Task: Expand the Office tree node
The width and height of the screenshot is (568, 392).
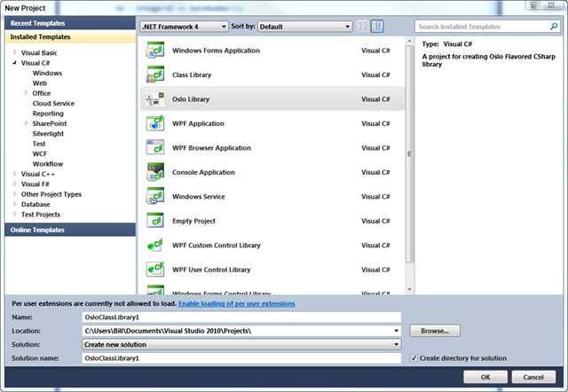Action: [x=27, y=93]
